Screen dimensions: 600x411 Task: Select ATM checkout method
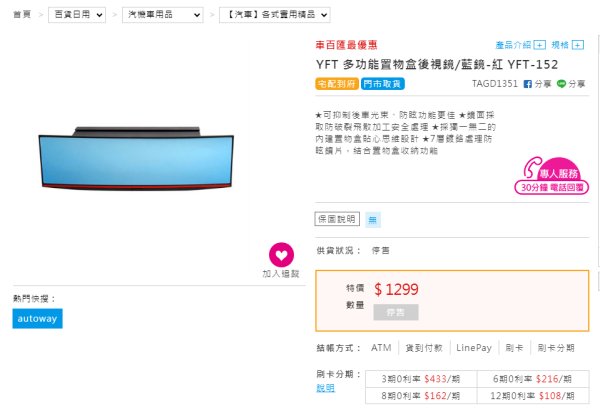pyautogui.click(x=381, y=348)
